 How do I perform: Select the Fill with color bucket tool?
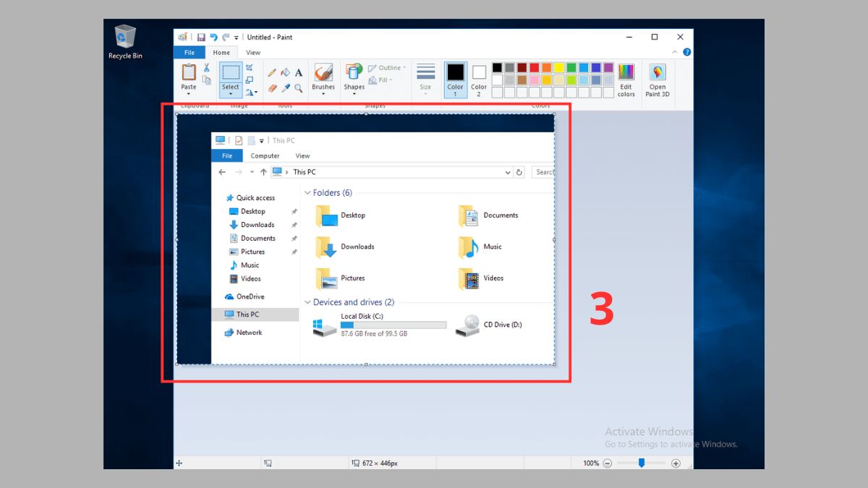pos(285,72)
